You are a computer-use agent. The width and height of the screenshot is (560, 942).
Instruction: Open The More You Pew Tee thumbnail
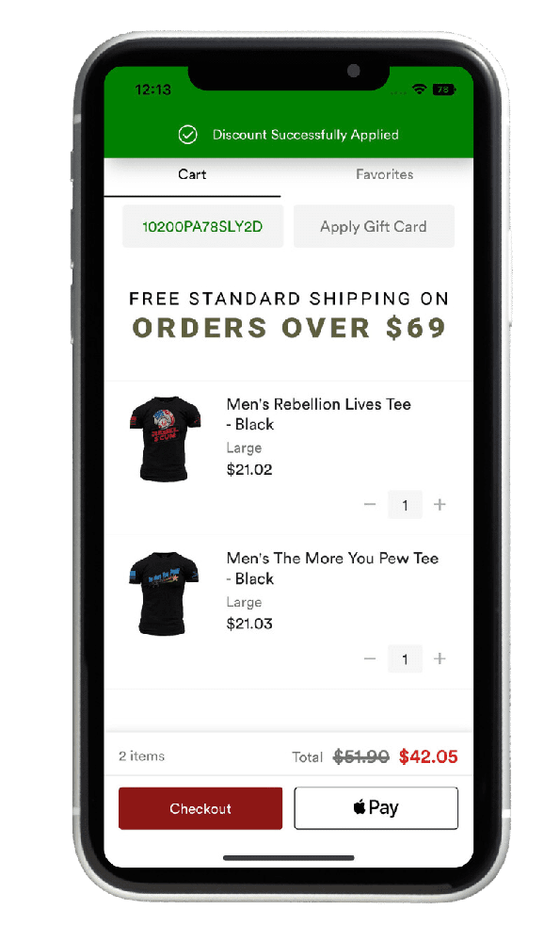(164, 593)
